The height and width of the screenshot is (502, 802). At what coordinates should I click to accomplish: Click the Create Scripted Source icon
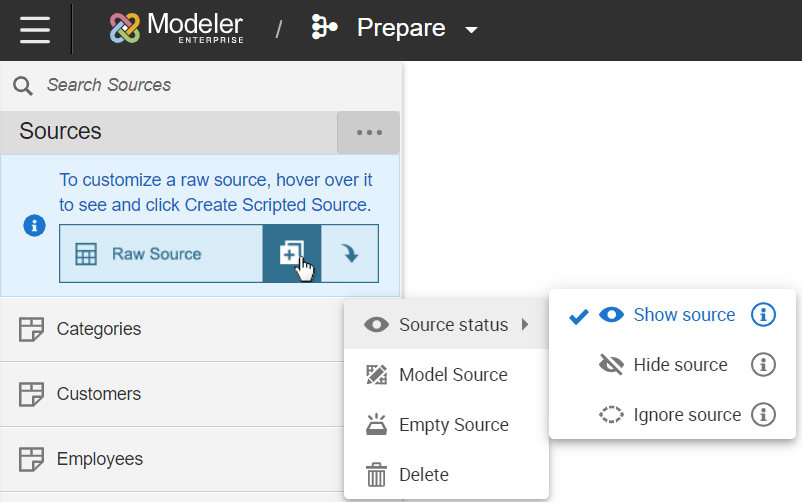click(x=291, y=254)
